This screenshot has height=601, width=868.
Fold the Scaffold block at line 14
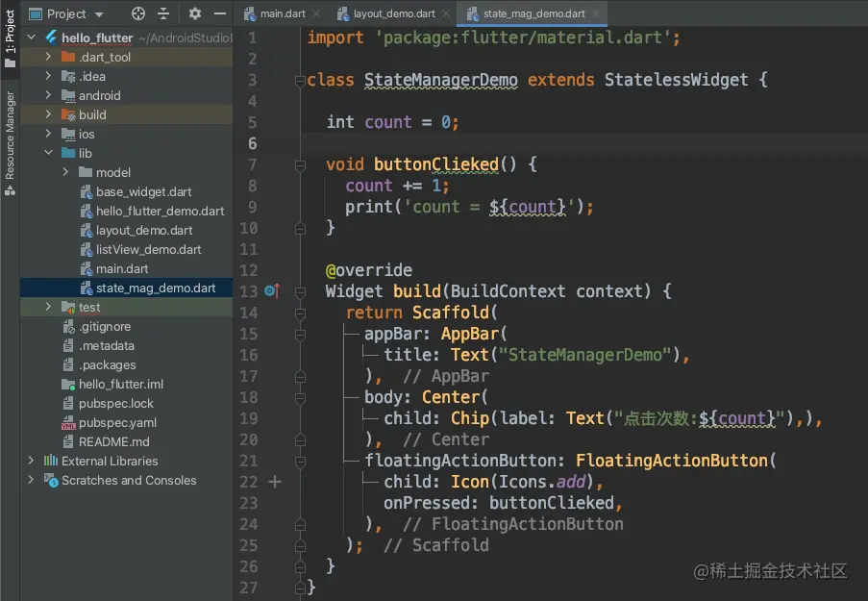(300, 313)
